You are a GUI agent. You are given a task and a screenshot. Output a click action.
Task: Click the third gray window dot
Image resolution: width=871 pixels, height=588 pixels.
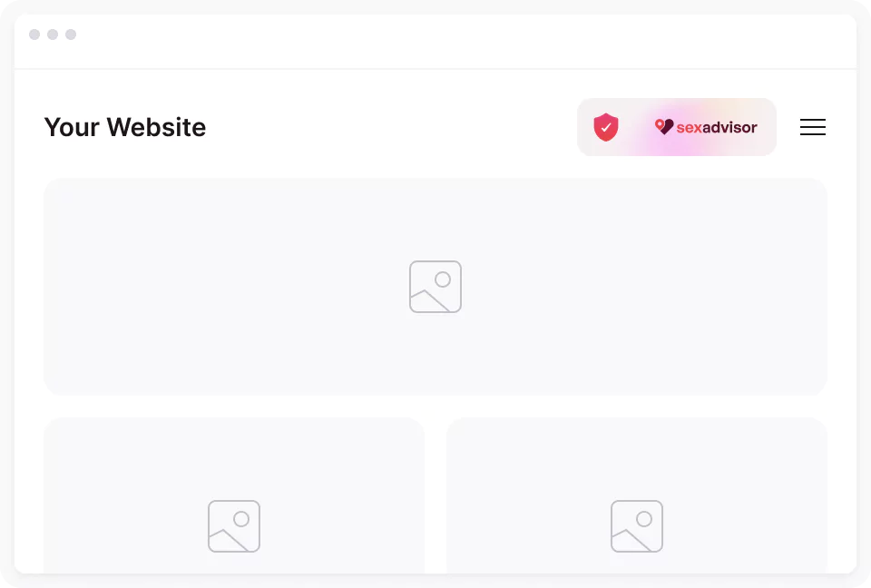71,34
